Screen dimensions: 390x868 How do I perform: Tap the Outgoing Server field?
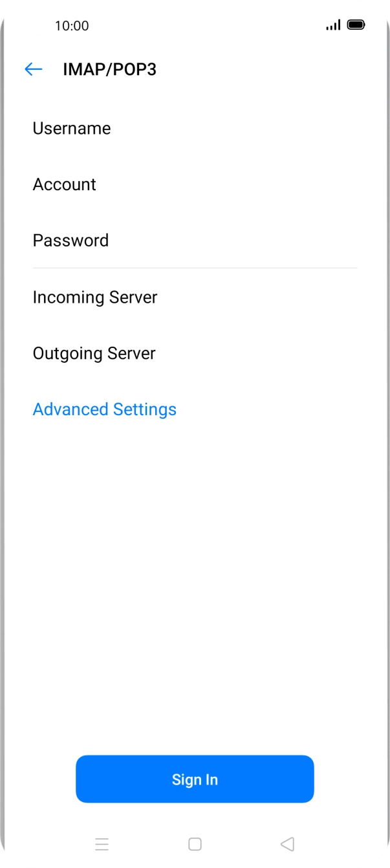tap(194, 353)
